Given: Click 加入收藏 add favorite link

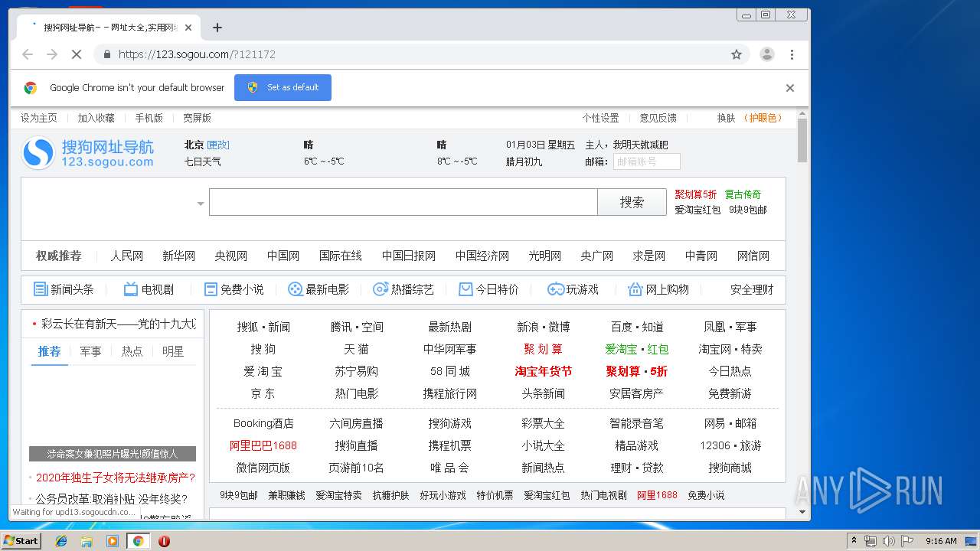Looking at the screenshot, I should point(96,118).
